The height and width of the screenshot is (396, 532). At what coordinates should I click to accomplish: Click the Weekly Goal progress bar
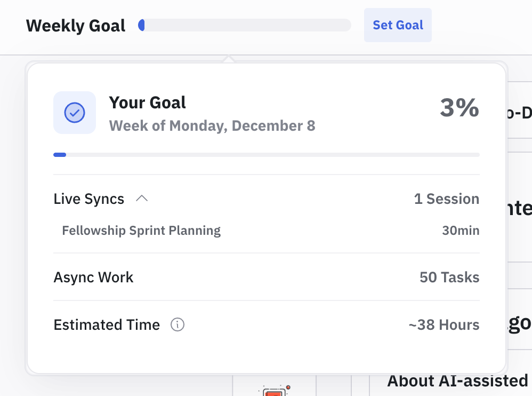click(245, 25)
